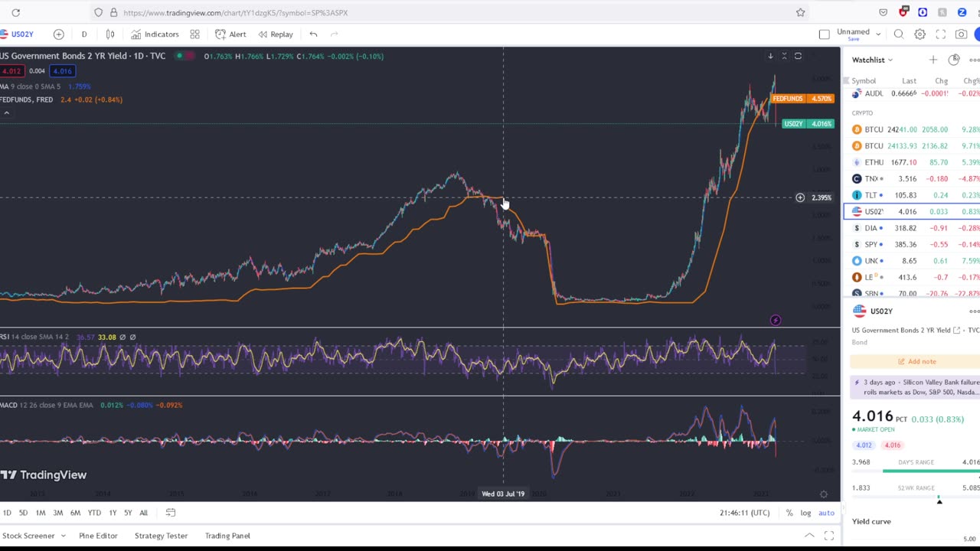Open indicator templates grid icon
The image size is (980, 551).
194,34
